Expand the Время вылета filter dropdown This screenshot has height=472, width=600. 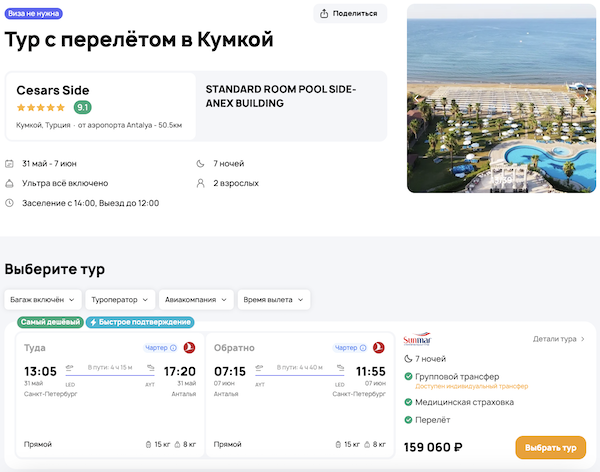(274, 299)
